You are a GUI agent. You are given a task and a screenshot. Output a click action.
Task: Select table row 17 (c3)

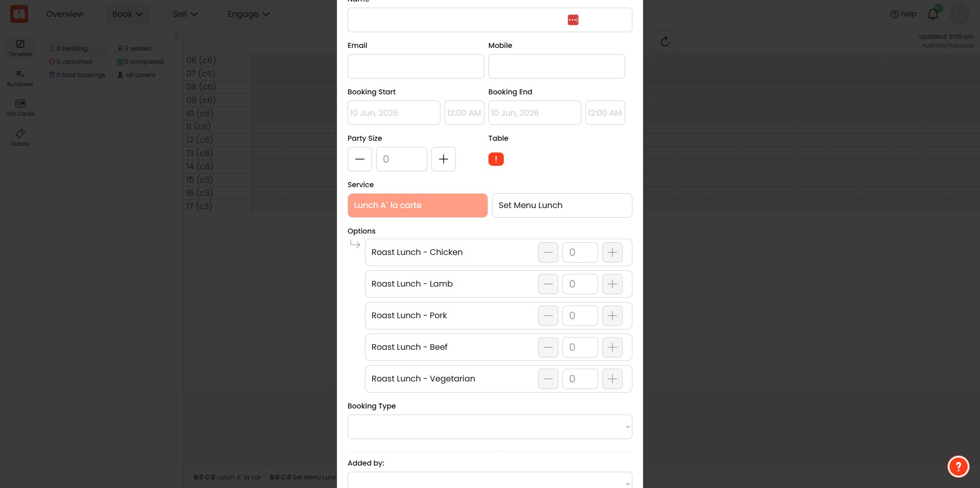click(217, 206)
